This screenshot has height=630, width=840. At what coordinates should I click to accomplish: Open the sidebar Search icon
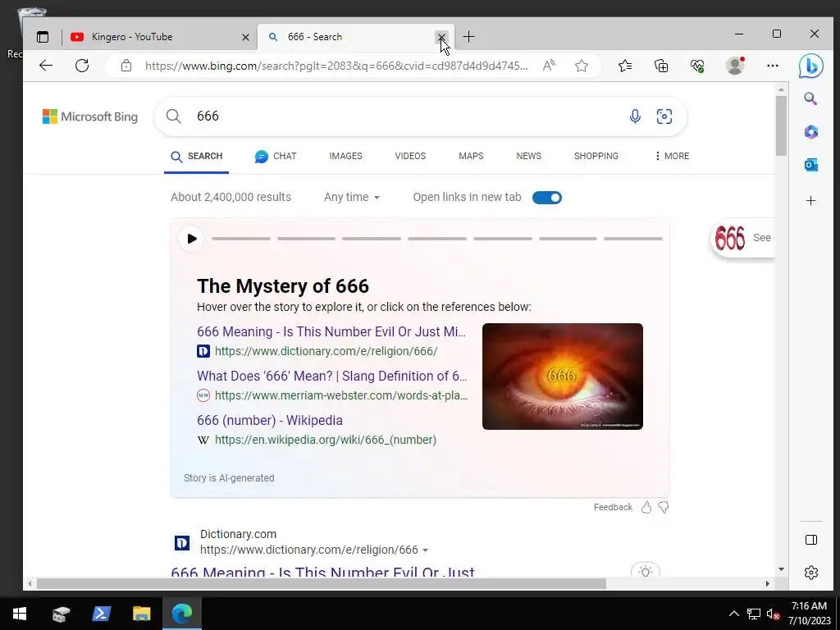(810, 98)
